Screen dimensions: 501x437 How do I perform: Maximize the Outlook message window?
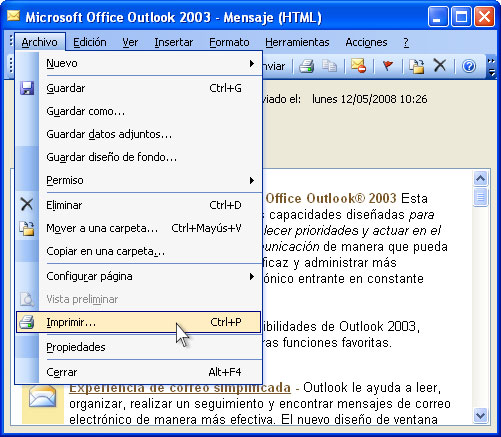tap(461, 17)
